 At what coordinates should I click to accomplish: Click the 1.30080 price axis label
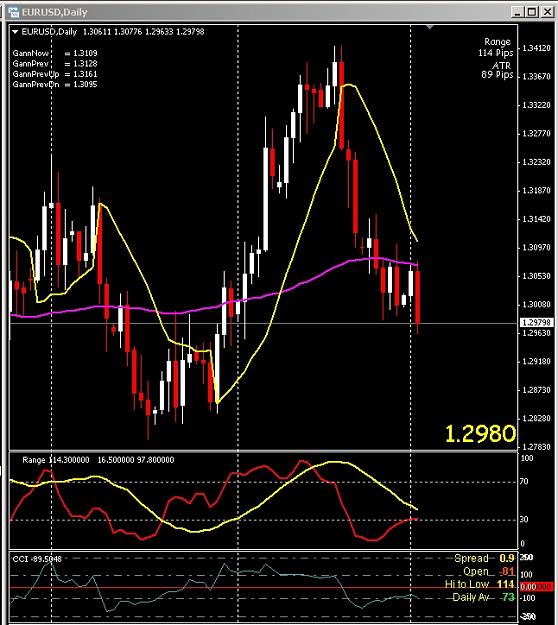pos(536,305)
